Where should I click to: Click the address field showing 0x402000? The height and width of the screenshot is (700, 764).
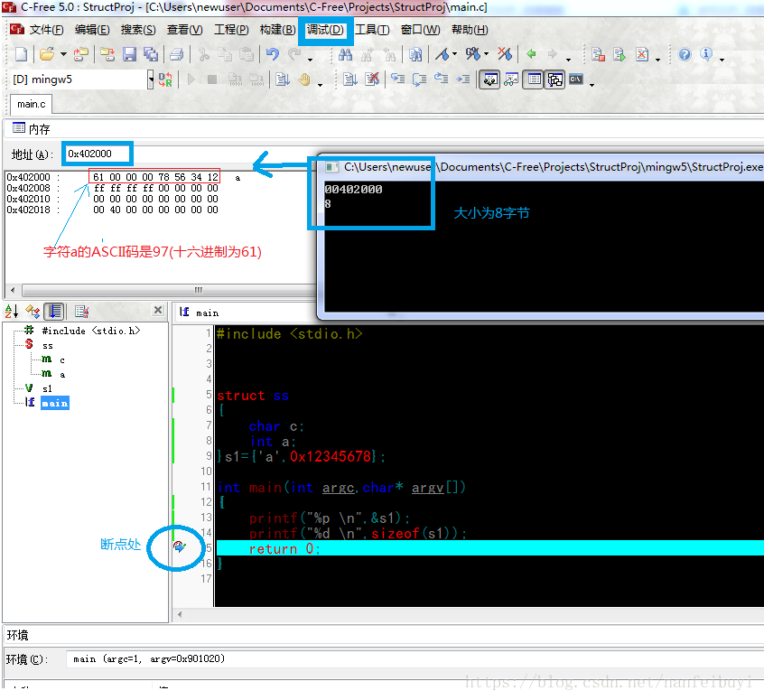(x=98, y=154)
